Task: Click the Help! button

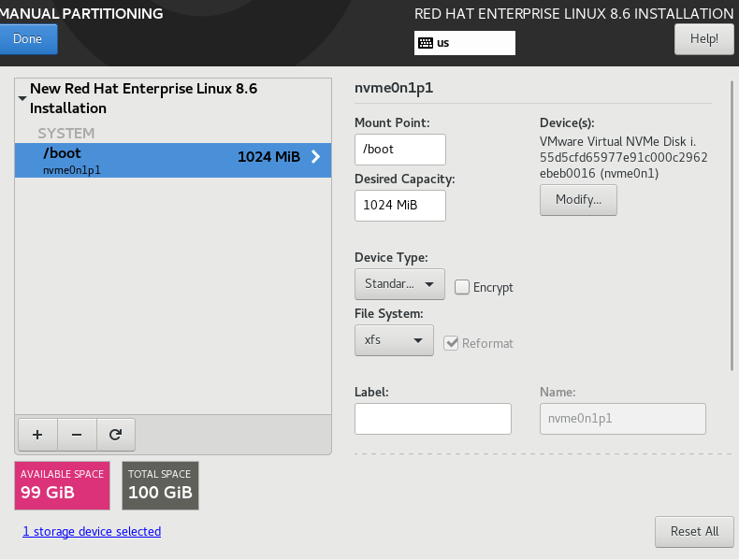Action: [704, 38]
